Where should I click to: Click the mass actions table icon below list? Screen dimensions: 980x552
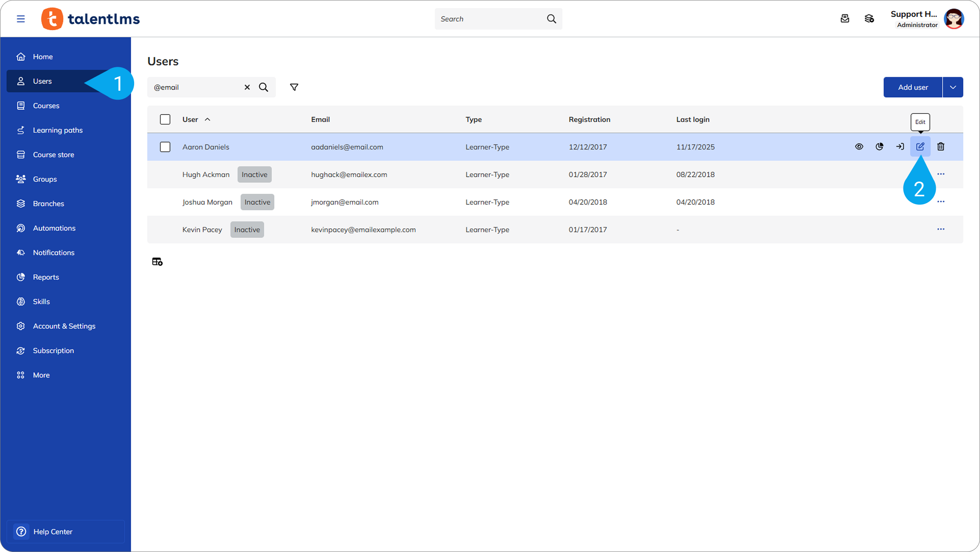pyautogui.click(x=157, y=262)
